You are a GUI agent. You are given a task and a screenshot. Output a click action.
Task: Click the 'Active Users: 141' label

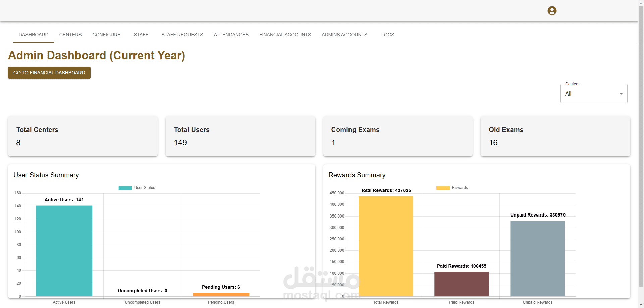point(64,200)
